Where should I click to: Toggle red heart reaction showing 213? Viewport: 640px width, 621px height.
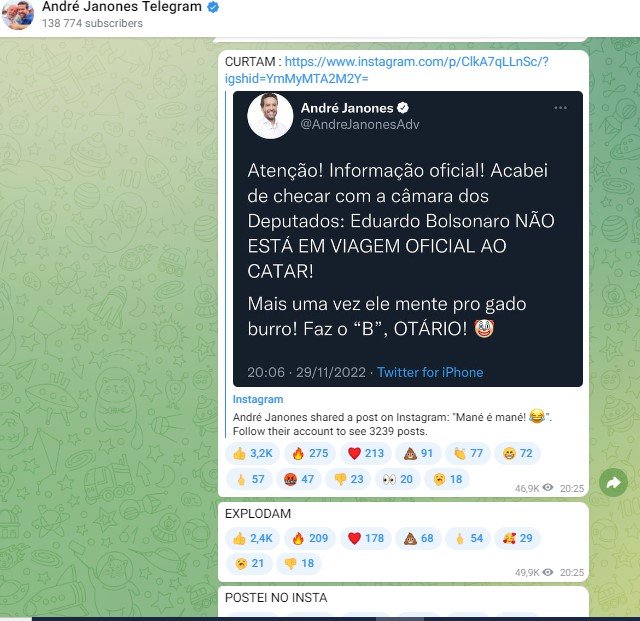(x=366, y=453)
